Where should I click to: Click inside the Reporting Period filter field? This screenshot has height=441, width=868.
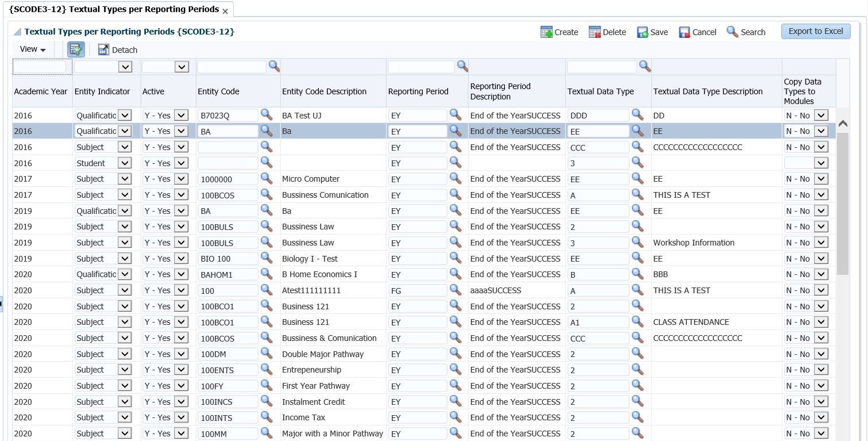click(x=422, y=66)
